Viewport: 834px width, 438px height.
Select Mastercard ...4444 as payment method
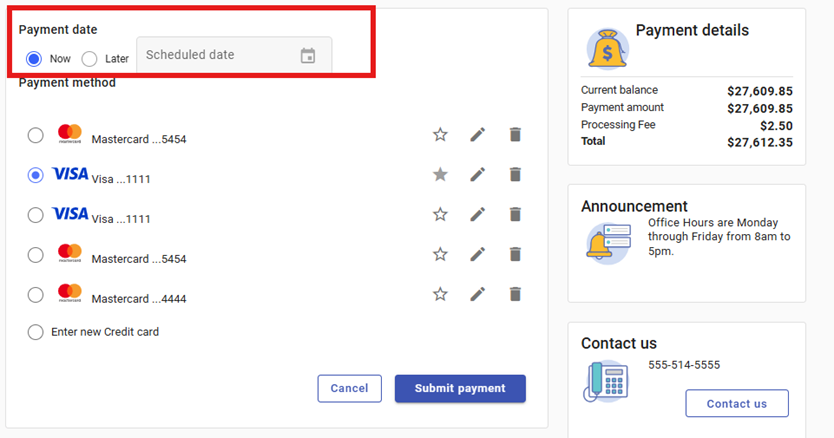(36, 295)
